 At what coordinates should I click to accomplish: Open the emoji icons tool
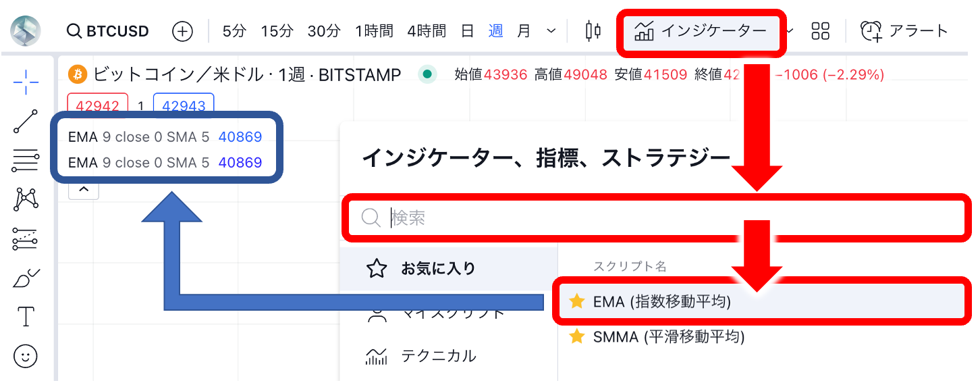pos(26,356)
